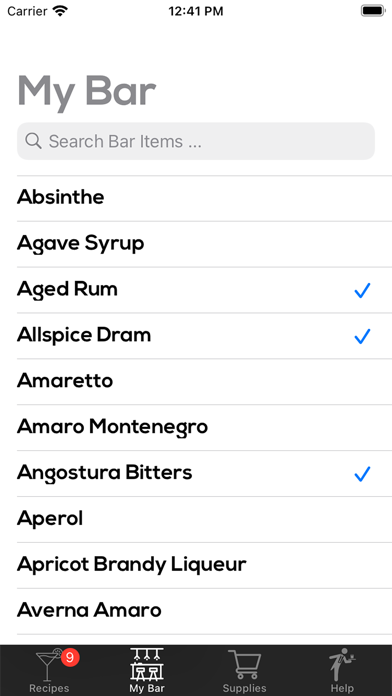The height and width of the screenshot is (696, 392).
Task: Tap the Wi-Fi icon in status bar
Action: point(59,11)
